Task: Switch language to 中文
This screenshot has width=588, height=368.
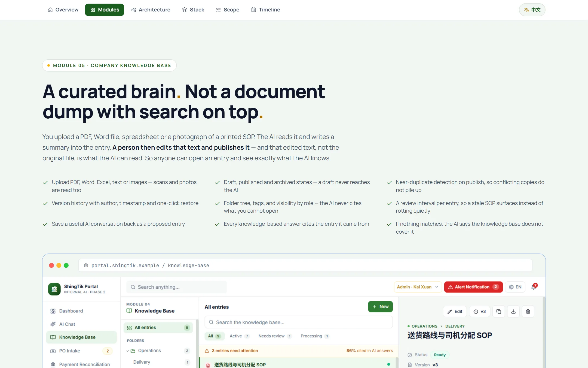Action: [532, 10]
